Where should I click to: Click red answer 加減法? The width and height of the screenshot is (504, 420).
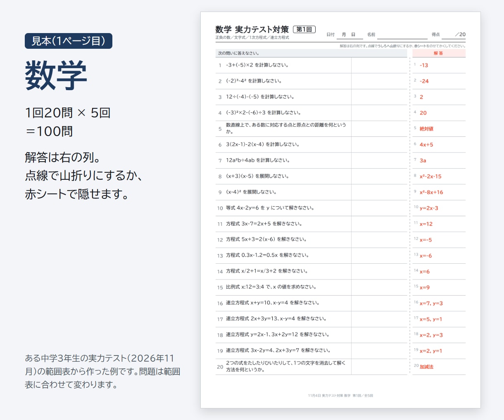pos(426,367)
